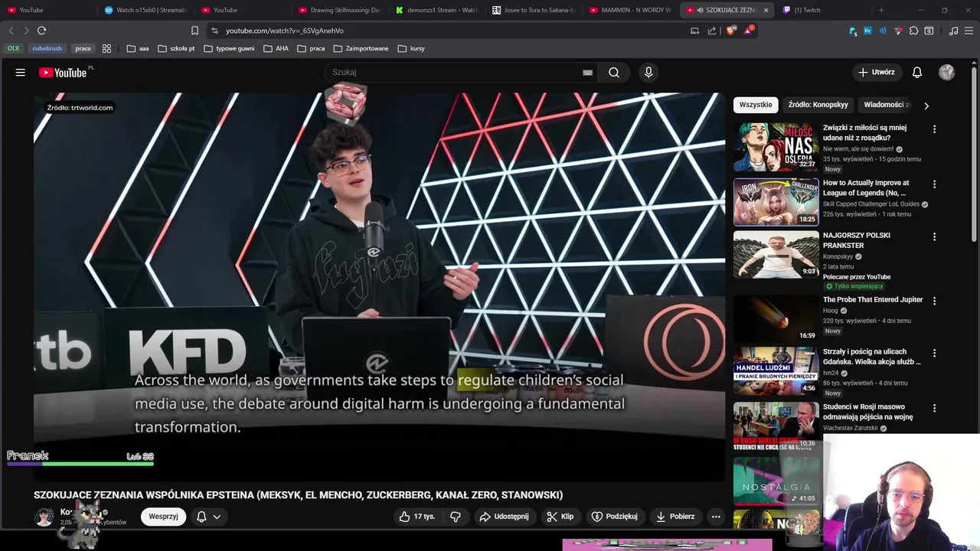This screenshot has height=551, width=980.
Task: Click the Wesprzyj button
Action: click(163, 517)
